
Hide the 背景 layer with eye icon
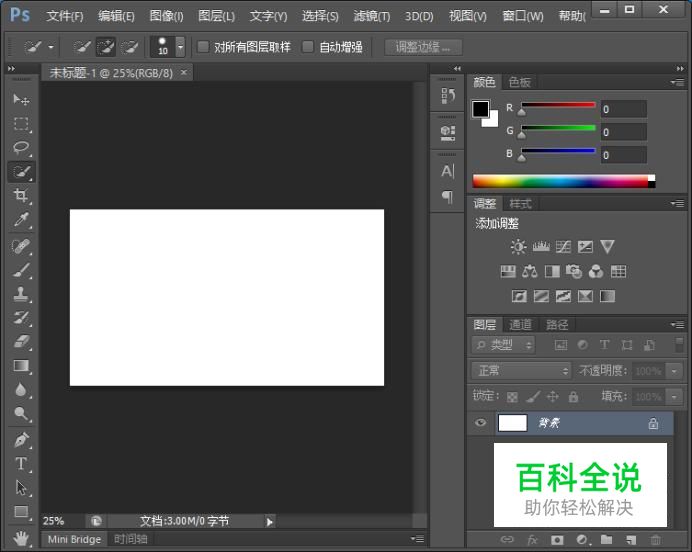[481, 423]
